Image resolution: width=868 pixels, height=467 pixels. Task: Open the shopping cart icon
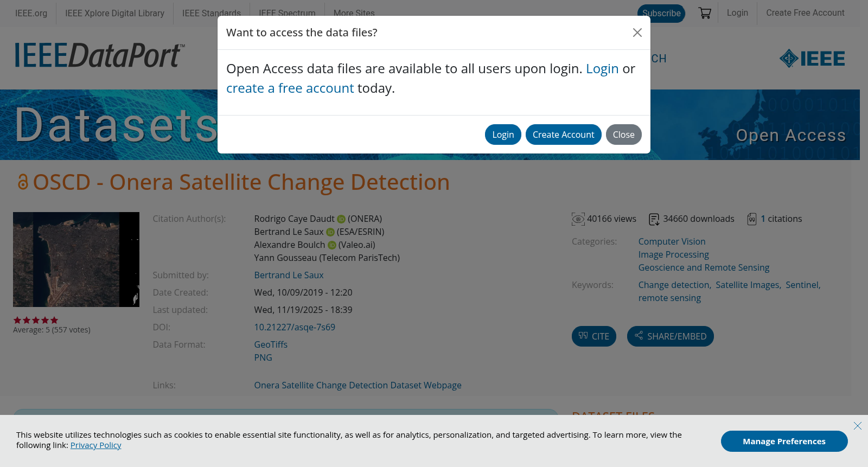[705, 13]
